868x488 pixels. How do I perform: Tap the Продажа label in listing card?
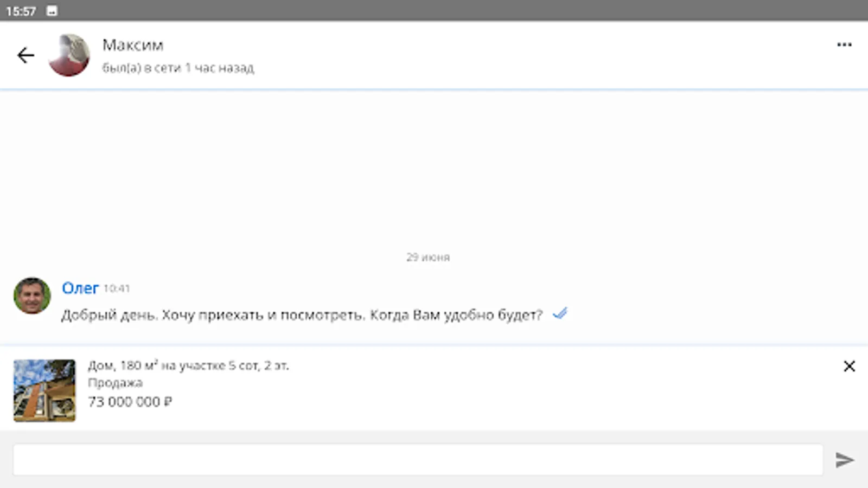[x=115, y=383]
